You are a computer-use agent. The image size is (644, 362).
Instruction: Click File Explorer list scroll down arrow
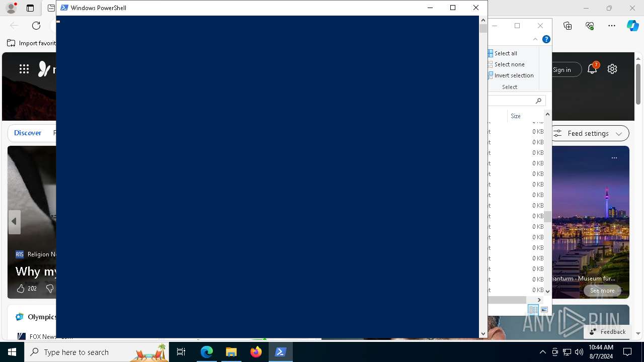pos(548,291)
